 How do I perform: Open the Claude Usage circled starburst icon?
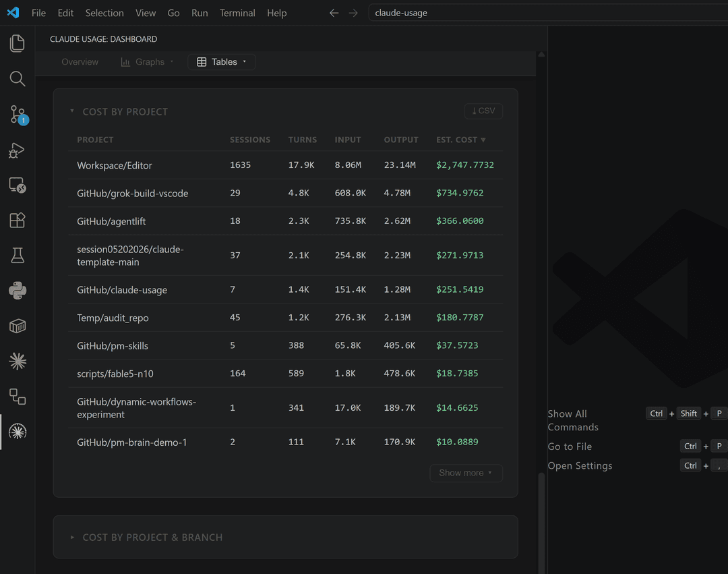pyautogui.click(x=17, y=432)
